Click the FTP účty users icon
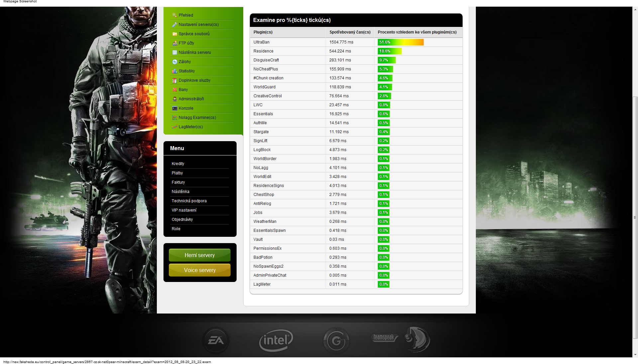This screenshot has width=638, height=364. coord(174,43)
